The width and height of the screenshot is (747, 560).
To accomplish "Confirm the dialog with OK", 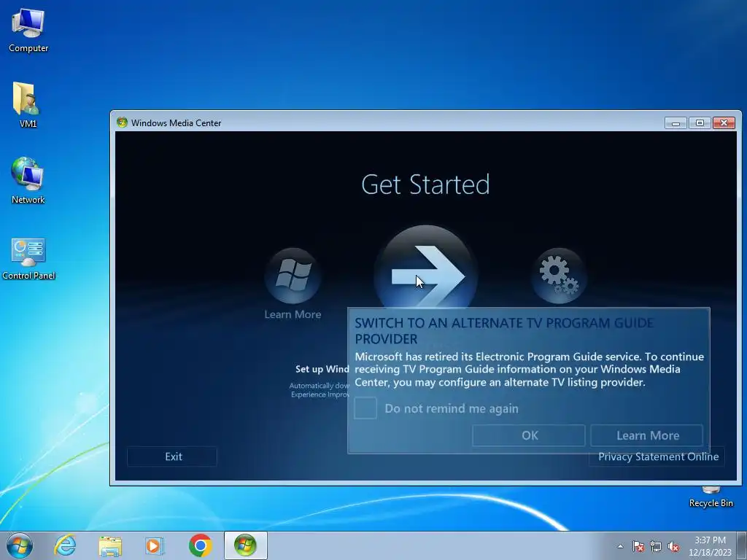I will tap(529, 435).
